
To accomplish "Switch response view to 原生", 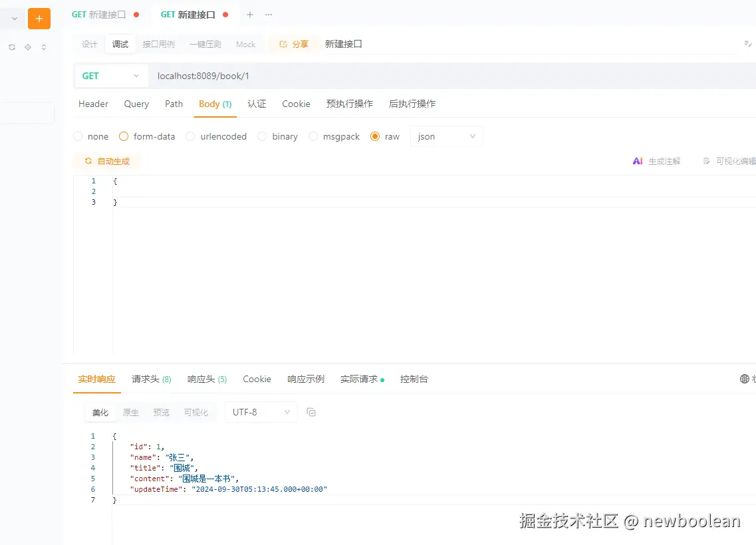I will [x=131, y=413].
